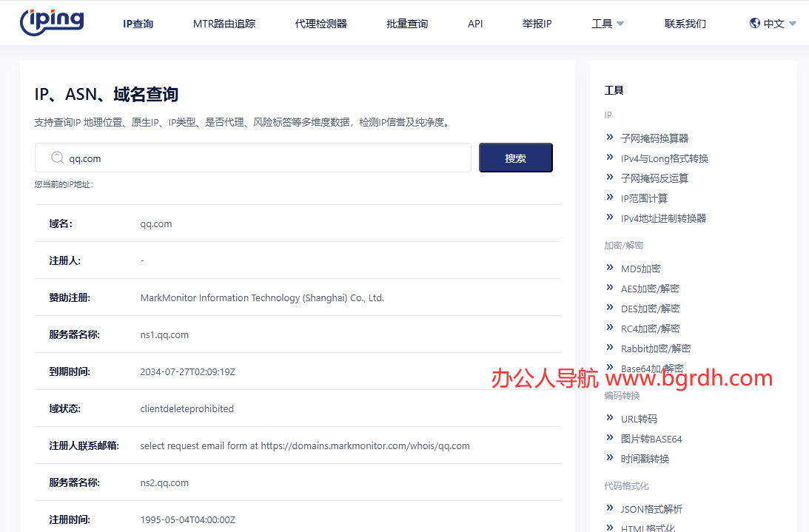
Task: Click the magnifier icon in search box
Action: point(57,158)
